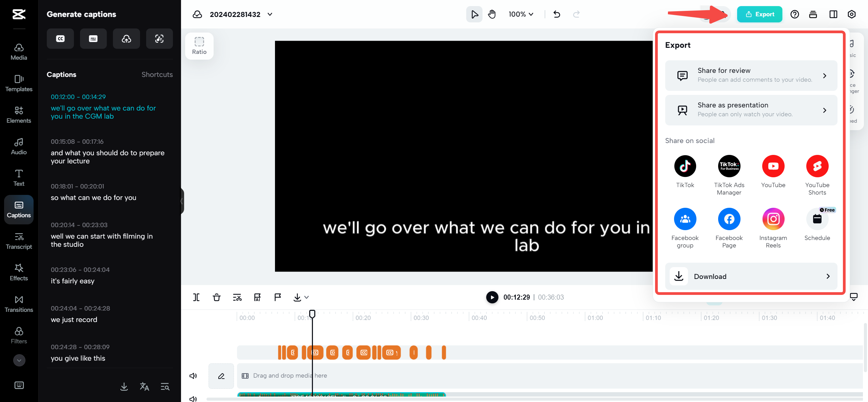Viewport: 868px width, 402px height.
Task: Switch to the Transcript panel
Action: [x=19, y=241]
